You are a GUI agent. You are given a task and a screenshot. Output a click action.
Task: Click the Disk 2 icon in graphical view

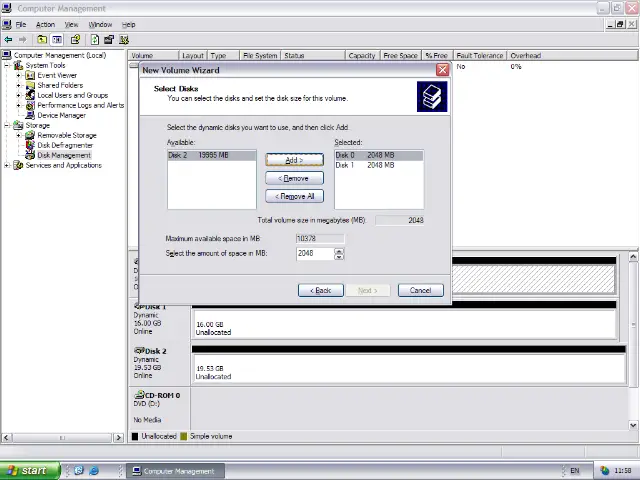click(x=138, y=351)
